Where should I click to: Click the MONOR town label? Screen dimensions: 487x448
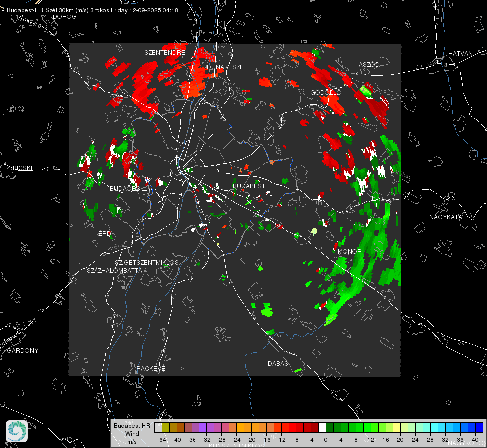pyautogui.click(x=349, y=251)
